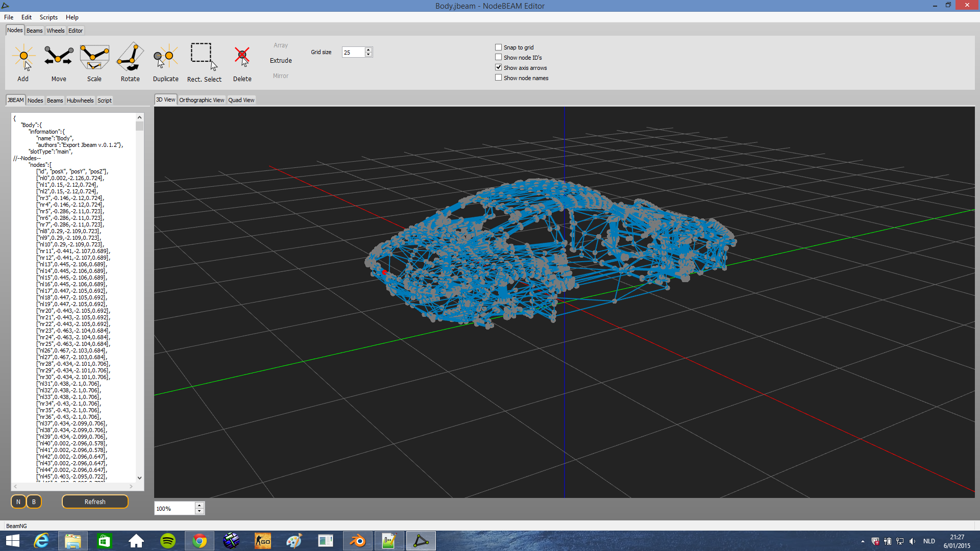Click the JBEAM text vertical scrollbar thumb
Viewport: 980px width, 551px height.
(139, 126)
